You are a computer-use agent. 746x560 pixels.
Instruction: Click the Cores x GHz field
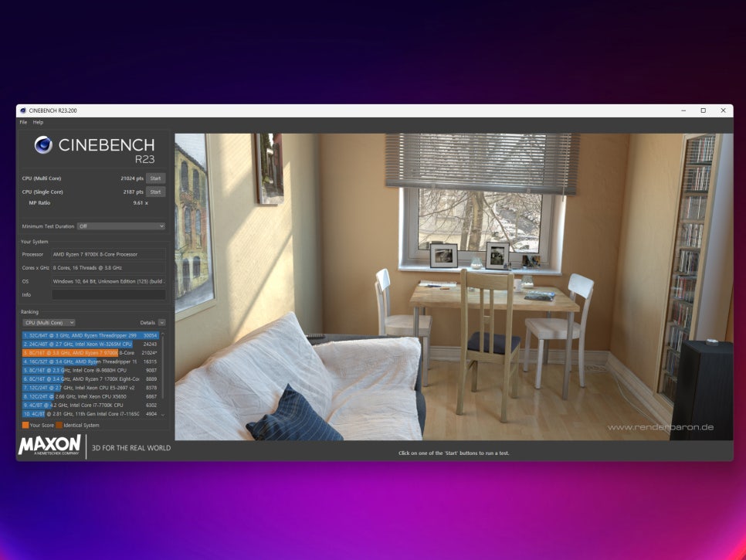[108, 268]
